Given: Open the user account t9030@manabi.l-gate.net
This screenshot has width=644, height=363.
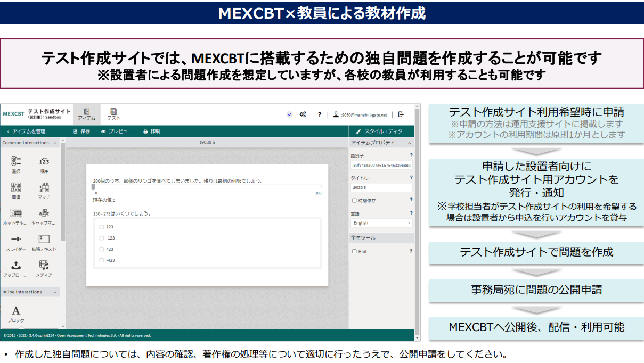Looking at the screenshot, I should pyautogui.click(x=360, y=114).
